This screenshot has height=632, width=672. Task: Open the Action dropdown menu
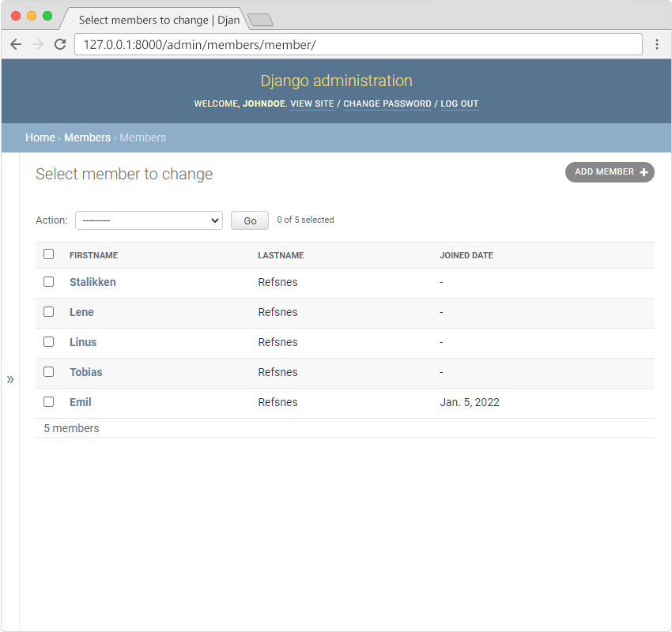(x=149, y=220)
